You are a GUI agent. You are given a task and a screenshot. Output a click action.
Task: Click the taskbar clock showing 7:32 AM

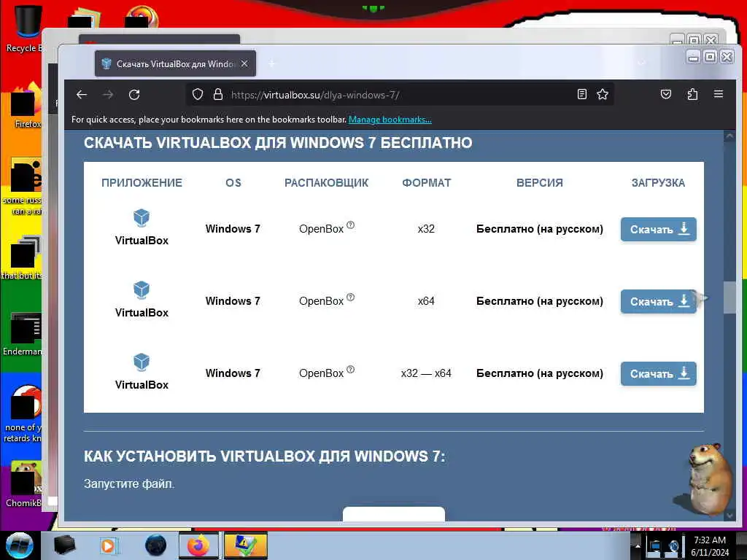tap(710, 545)
